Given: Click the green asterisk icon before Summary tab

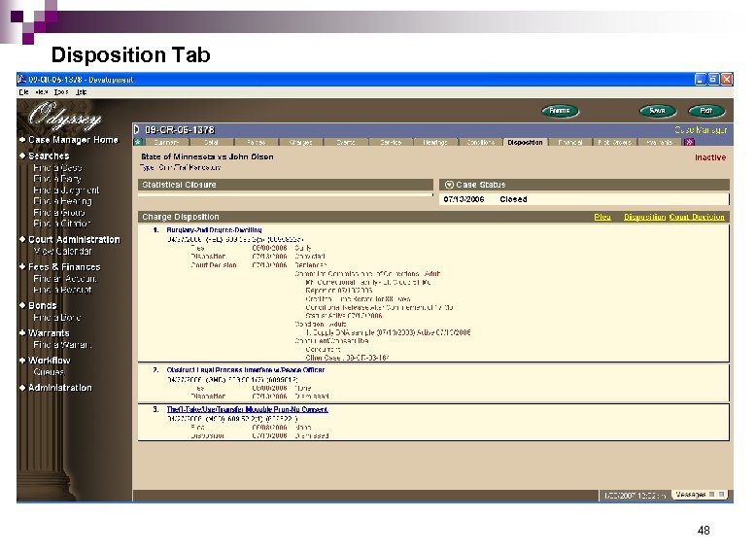Looking at the screenshot, I should tap(138, 142).
